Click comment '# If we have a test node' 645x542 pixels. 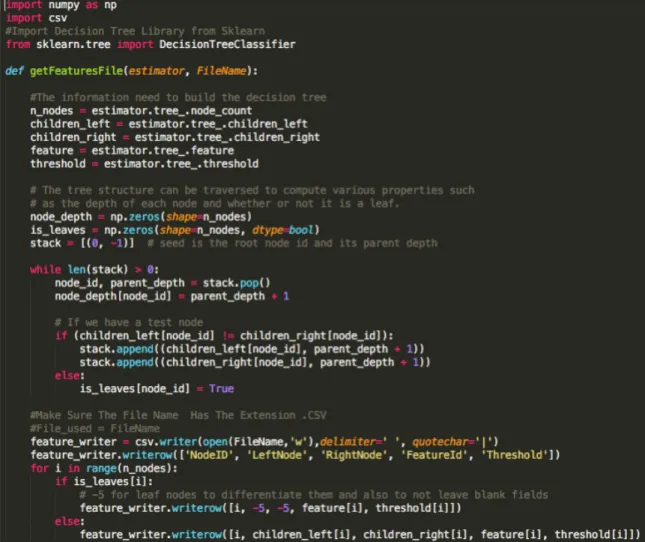point(129,322)
